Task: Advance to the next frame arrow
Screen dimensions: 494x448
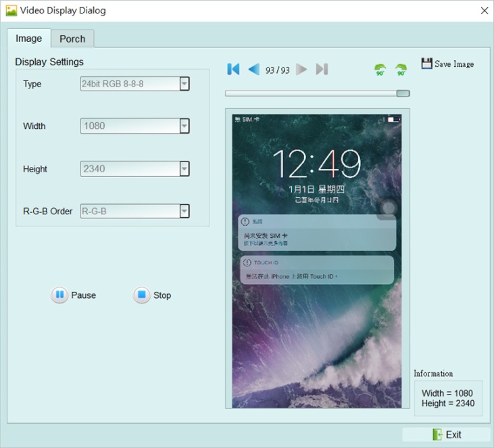Action: point(301,70)
